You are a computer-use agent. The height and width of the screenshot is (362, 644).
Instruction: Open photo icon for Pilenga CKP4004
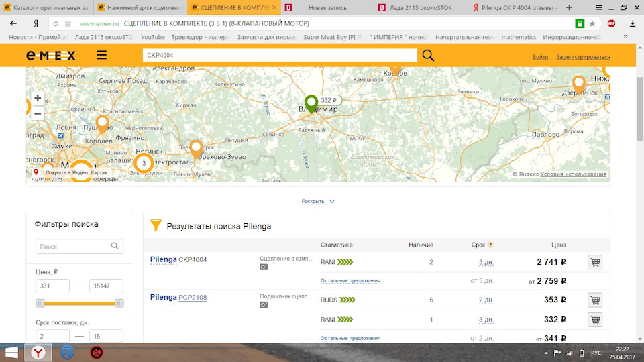264,267
